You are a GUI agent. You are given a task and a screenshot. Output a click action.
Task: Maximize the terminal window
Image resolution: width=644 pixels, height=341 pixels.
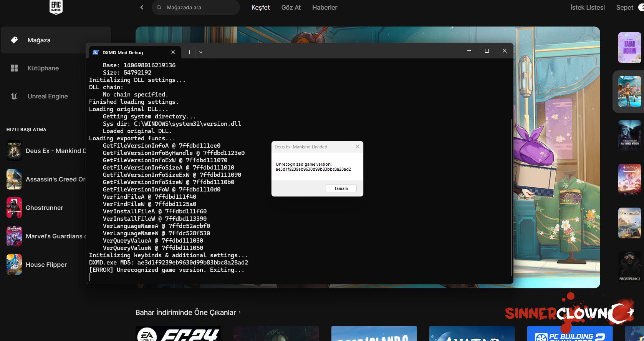[x=487, y=51]
